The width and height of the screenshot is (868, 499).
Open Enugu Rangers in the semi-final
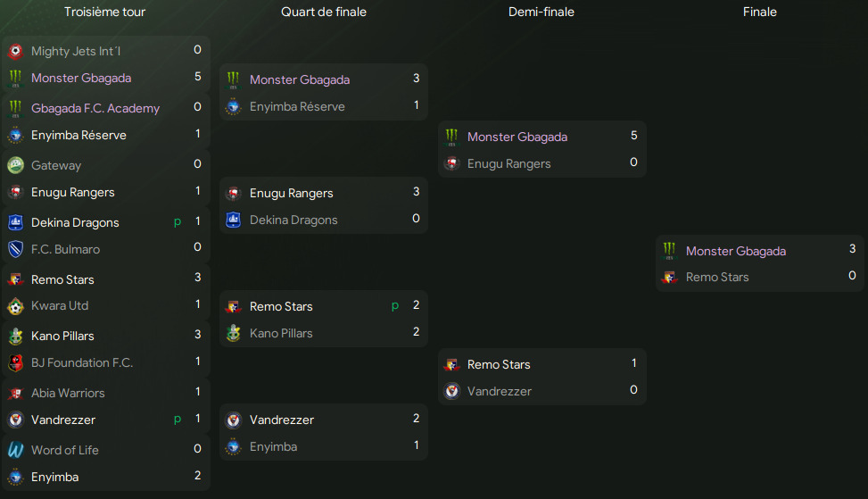pyautogui.click(x=508, y=164)
